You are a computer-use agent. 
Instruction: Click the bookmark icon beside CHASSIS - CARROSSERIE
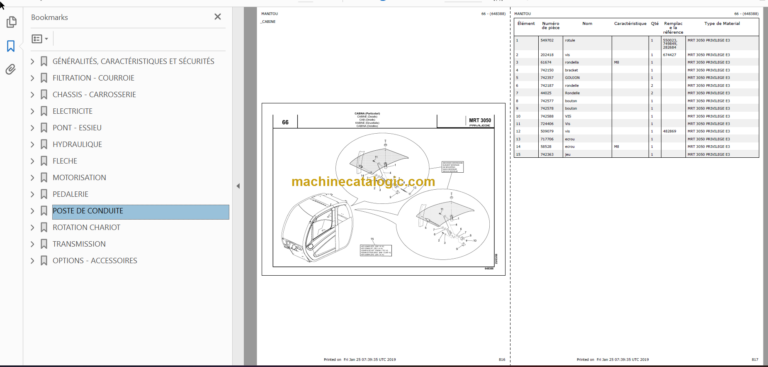[x=44, y=95]
